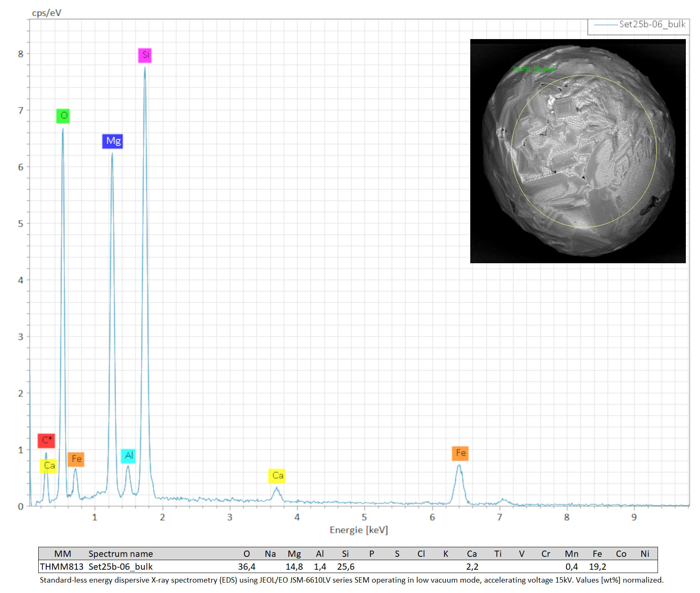Select the O value 36,4 in table
700x593 pixels.
(246, 567)
